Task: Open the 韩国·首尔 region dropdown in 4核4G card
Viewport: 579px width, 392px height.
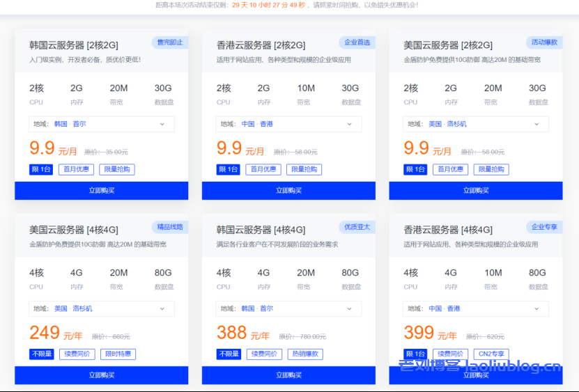Action: pos(288,308)
